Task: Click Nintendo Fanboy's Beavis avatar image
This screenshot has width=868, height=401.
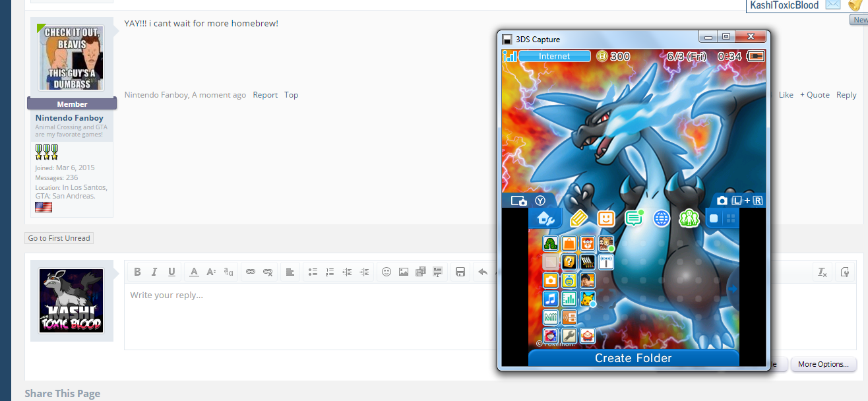Action: coord(71,57)
